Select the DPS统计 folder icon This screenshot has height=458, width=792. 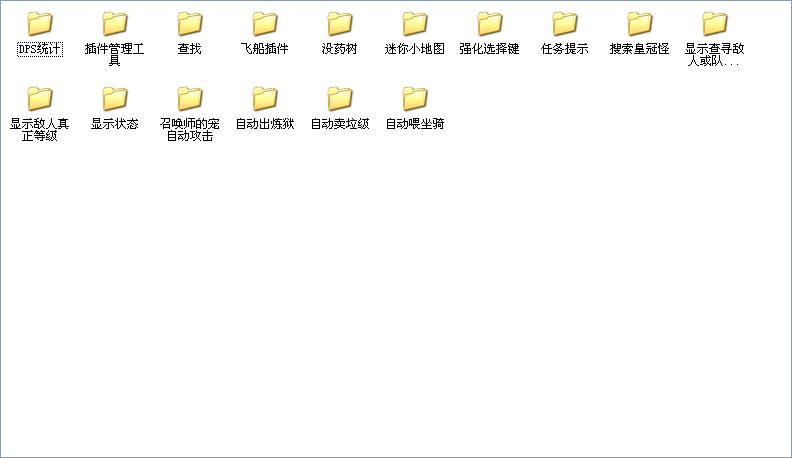(x=39, y=24)
